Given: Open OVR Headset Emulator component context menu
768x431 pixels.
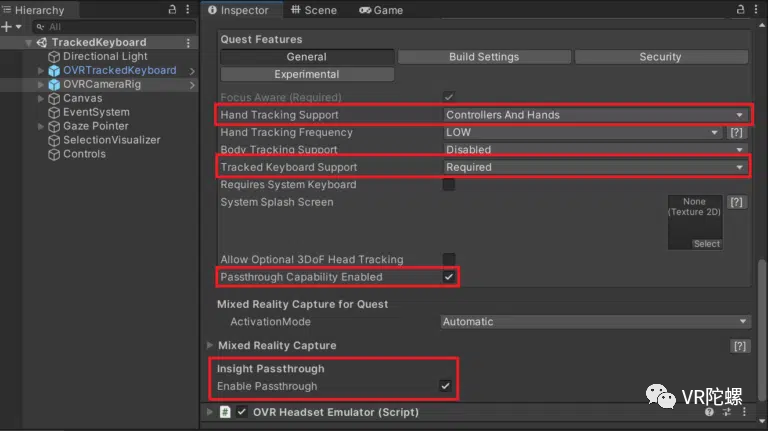Looking at the screenshot, I should (x=744, y=412).
